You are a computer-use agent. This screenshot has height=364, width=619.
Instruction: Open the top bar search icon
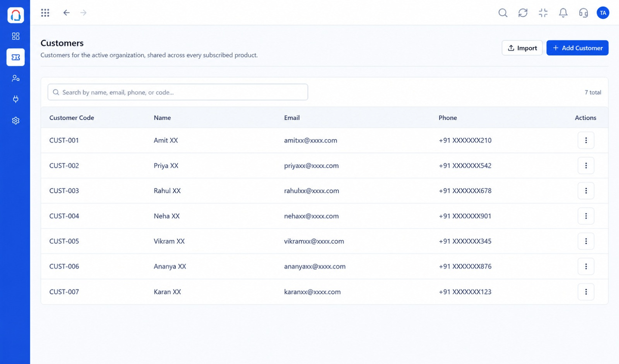[x=503, y=13]
